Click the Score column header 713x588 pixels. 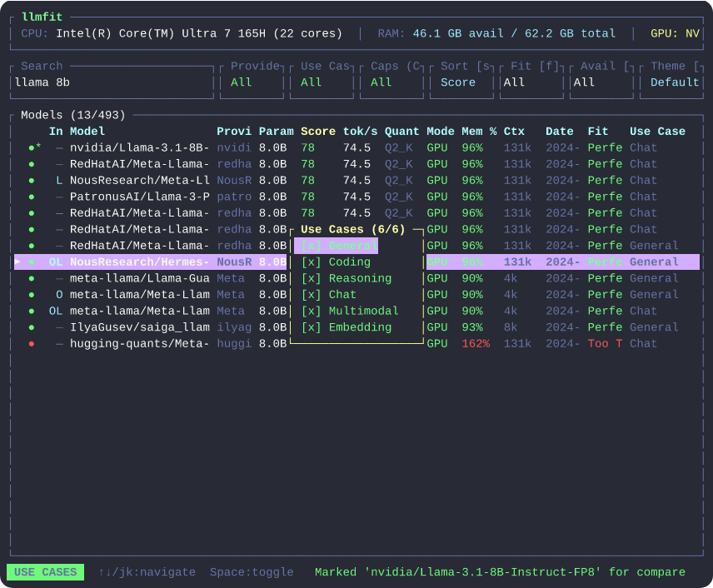[317, 132]
